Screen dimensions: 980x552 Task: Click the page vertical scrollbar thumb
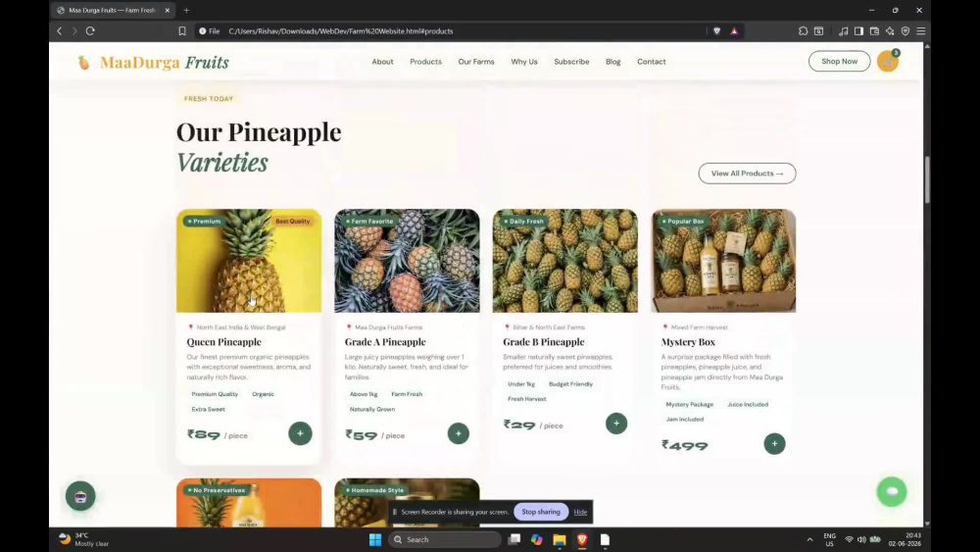pos(927,179)
